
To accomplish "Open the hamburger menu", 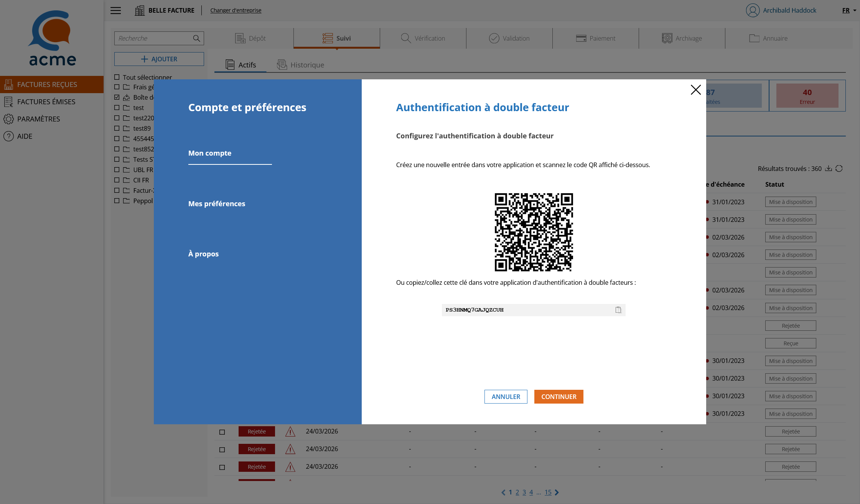I will coord(115,10).
